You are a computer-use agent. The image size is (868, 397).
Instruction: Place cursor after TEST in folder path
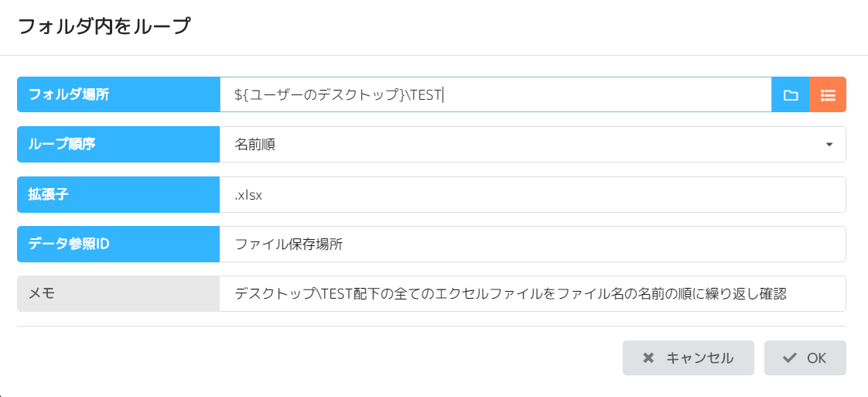pos(443,95)
